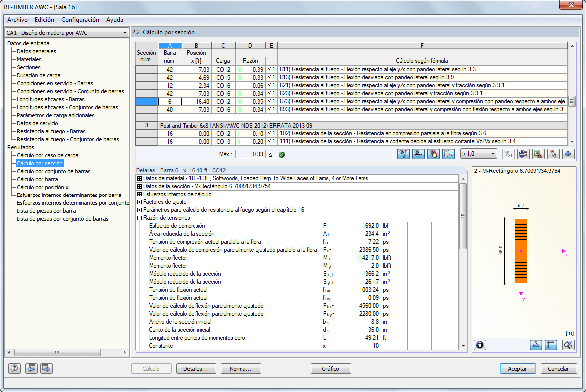Select Cálculo por conjunto de barras
Screen dimensions: 586x392
click(x=54, y=171)
